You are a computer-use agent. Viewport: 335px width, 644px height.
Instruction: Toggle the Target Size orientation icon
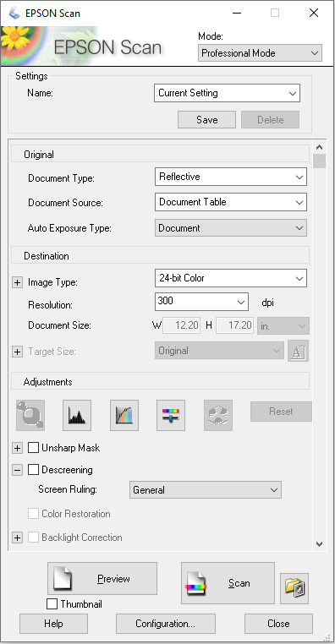point(298,351)
